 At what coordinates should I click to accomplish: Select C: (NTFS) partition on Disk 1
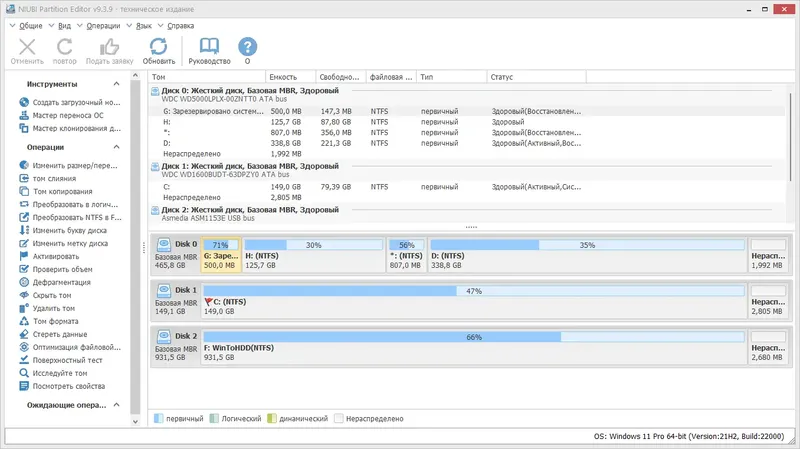coord(474,301)
